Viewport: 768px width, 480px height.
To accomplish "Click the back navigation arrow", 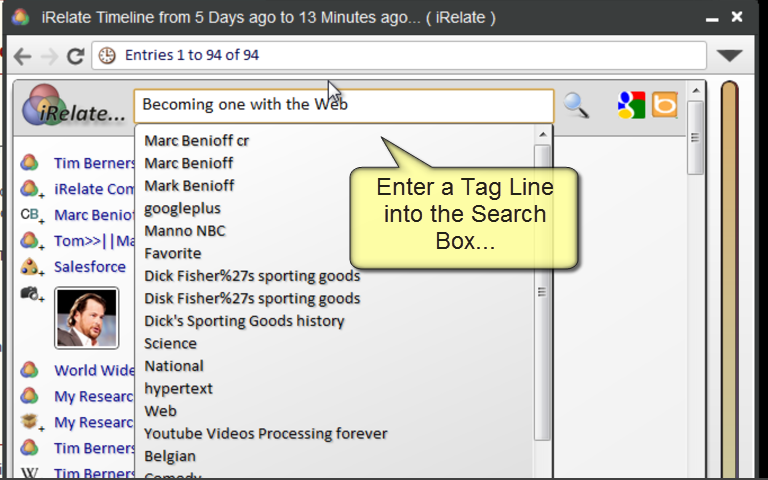I will coord(23,56).
